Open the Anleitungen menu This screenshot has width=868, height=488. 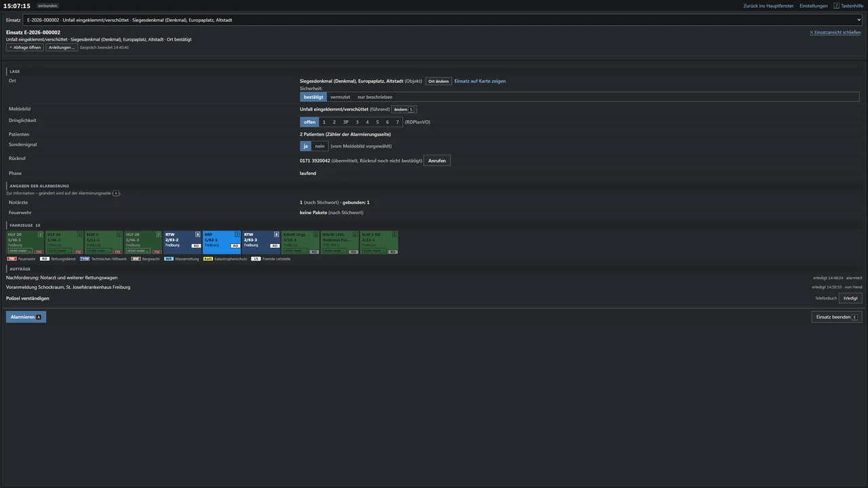pos(62,47)
